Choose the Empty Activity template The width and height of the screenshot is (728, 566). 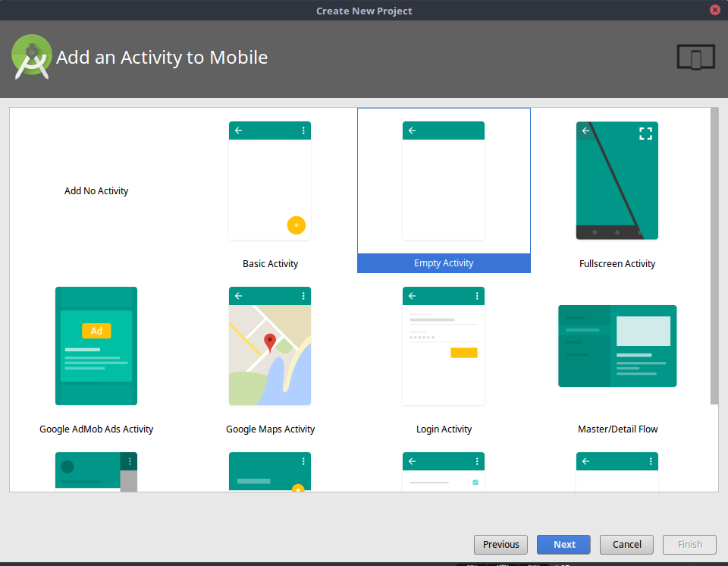tap(444, 181)
